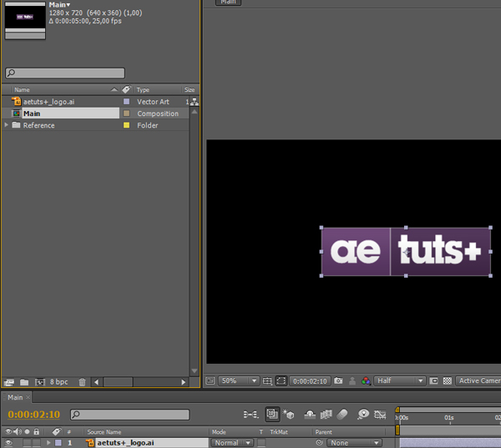Expand aetuts+_logo.ai layer properties triangle
The height and width of the screenshot is (448, 501).
coord(48,442)
